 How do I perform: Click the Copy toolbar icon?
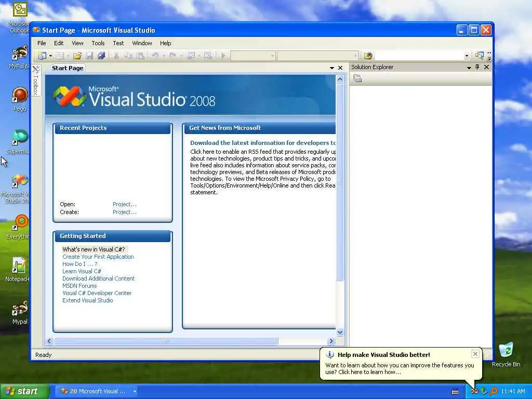[128, 56]
